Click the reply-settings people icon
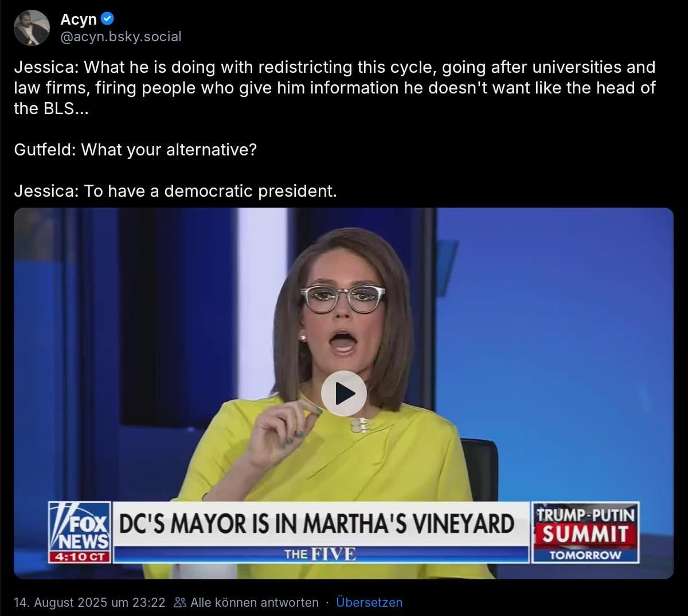Image resolution: width=688 pixels, height=616 pixels. (x=180, y=602)
